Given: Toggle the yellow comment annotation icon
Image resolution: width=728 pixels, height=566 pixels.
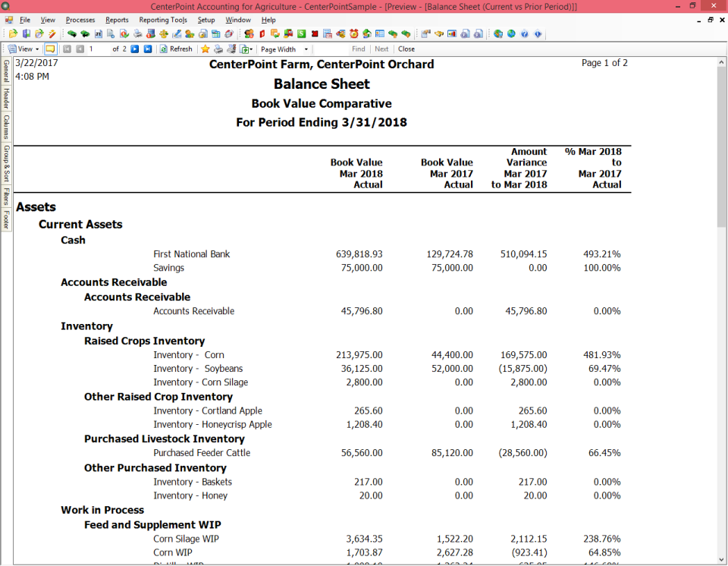Looking at the screenshot, I should (50, 49).
